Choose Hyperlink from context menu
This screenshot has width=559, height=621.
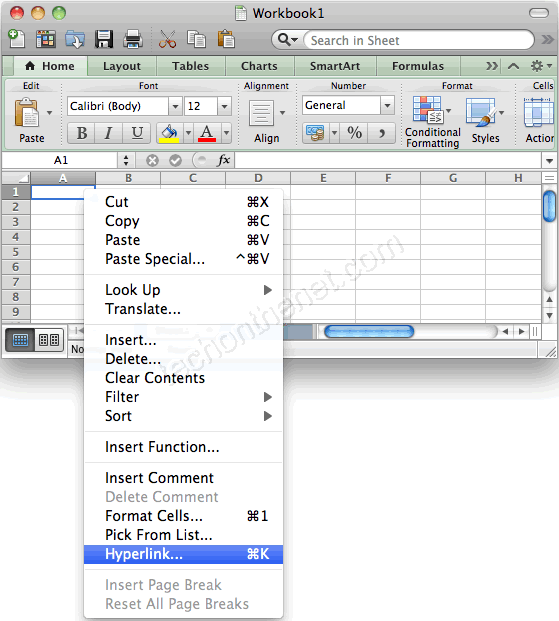[183, 554]
